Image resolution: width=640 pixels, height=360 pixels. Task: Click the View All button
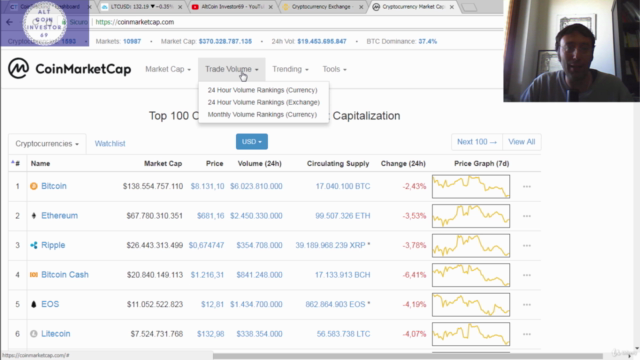522,142
